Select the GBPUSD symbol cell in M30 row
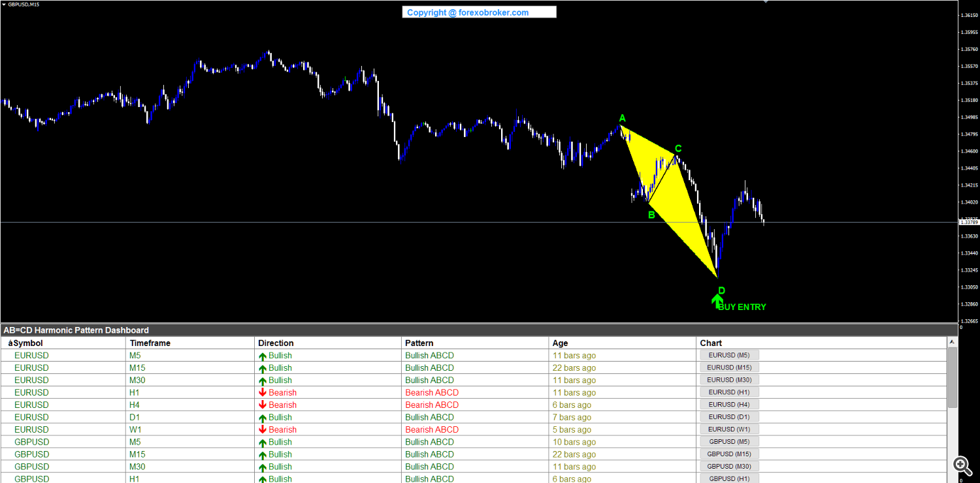980x483 pixels. (x=31, y=467)
